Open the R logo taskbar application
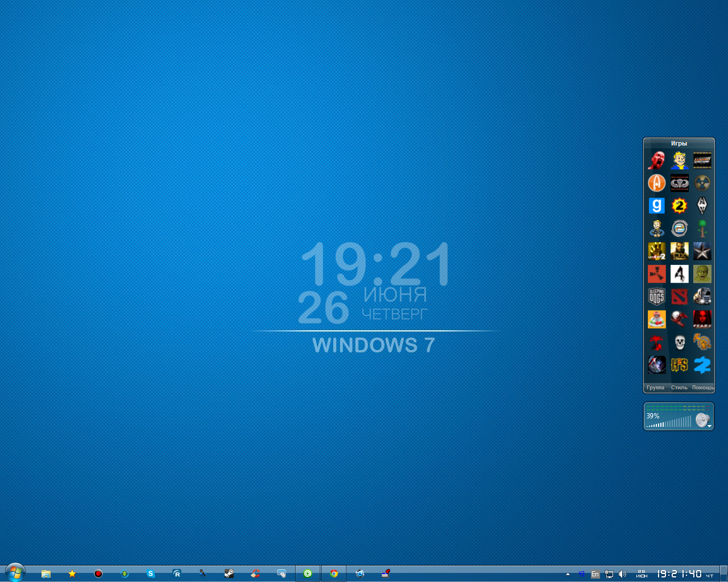The image size is (728, 582). point(177,574)
